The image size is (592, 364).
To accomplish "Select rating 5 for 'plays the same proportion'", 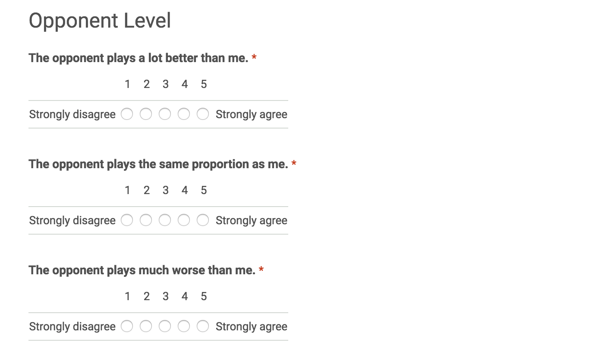I will (x=203, y=220).
